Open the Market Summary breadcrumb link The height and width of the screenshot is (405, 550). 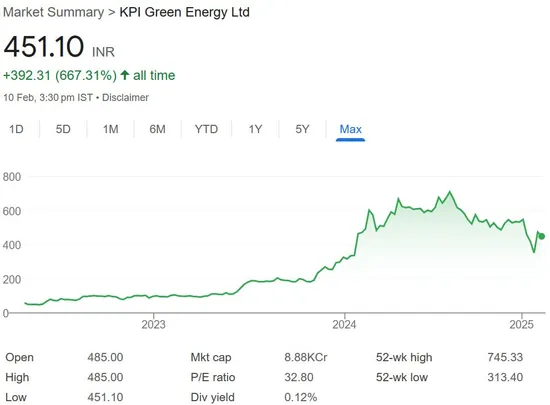point(54,12)
